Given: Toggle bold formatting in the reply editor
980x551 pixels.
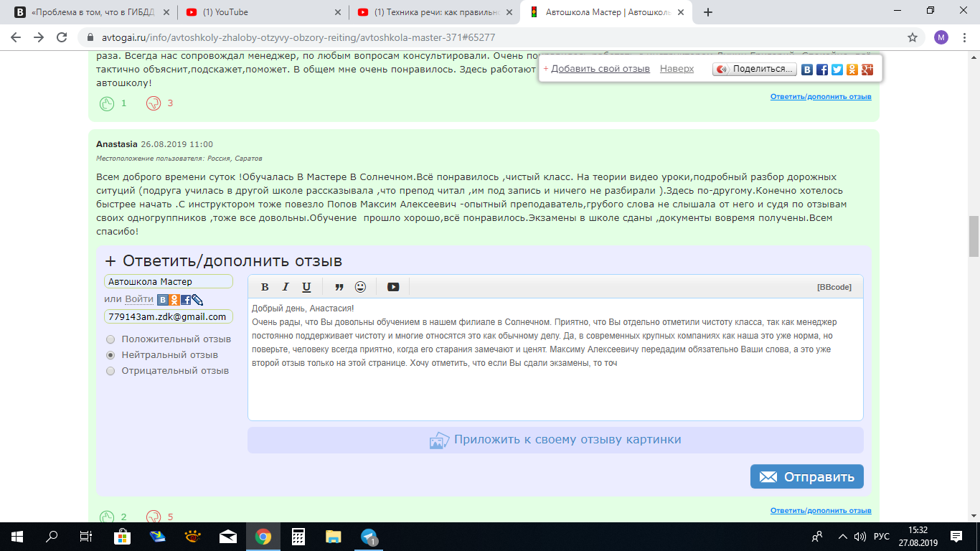Looking at the screenshot, I should coord(265,287).
